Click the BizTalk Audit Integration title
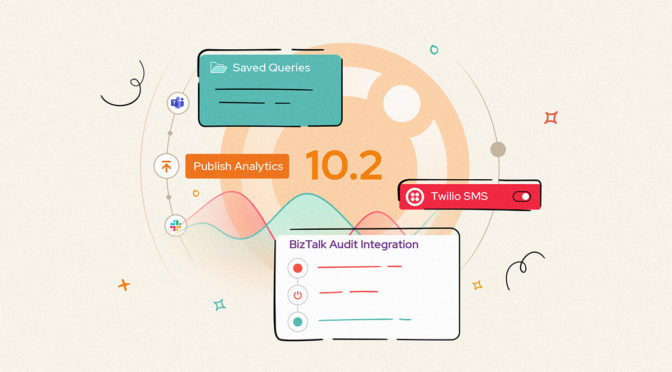 (x=354, y=245)
